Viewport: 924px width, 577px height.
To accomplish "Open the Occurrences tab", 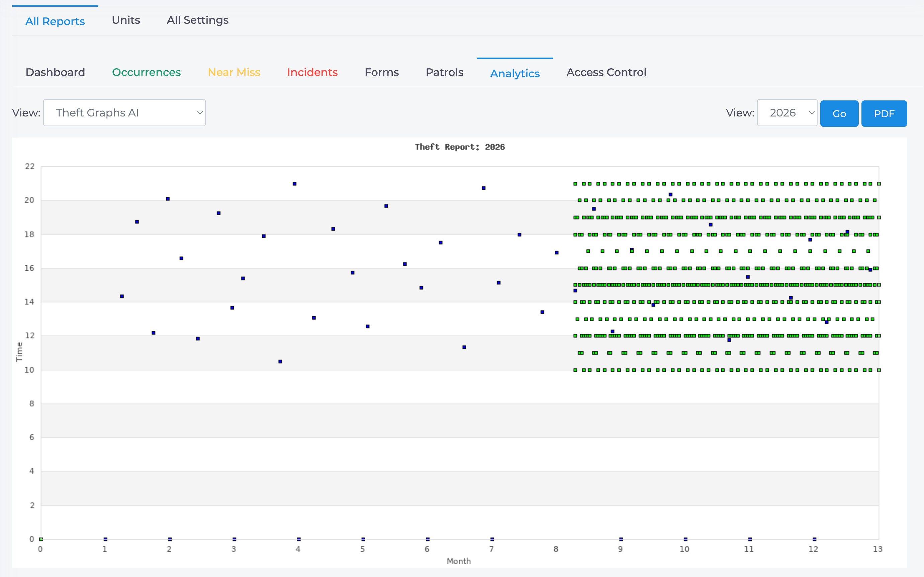I will coord(147,72).
